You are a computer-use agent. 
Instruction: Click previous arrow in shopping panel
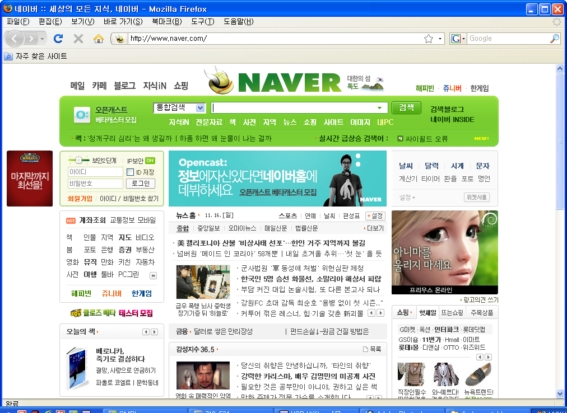[480, 357]
